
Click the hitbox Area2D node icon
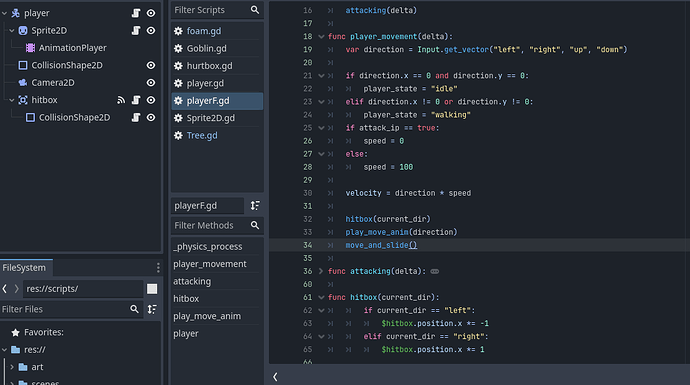pos(23,100)
